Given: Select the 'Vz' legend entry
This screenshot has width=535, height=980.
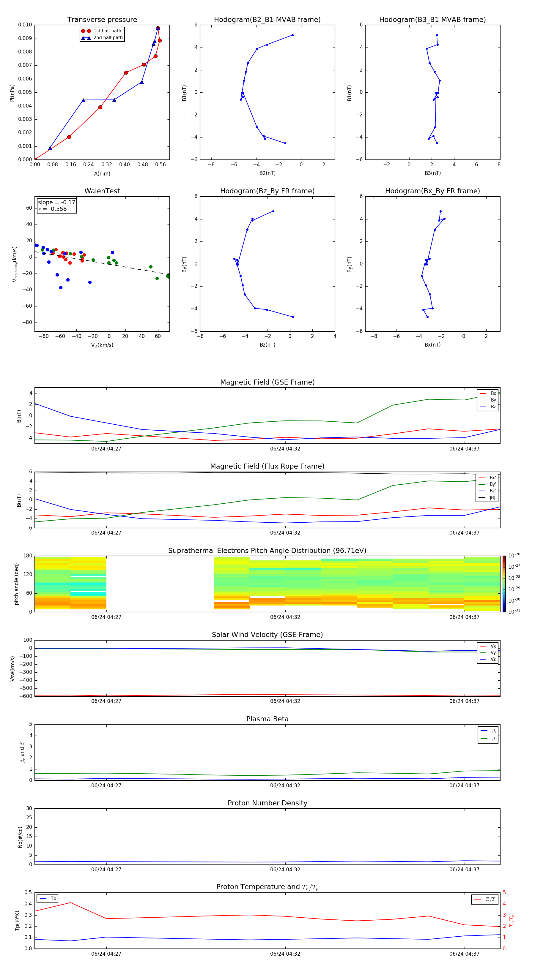Looking at the screenshot, I should tap(488, 659).
